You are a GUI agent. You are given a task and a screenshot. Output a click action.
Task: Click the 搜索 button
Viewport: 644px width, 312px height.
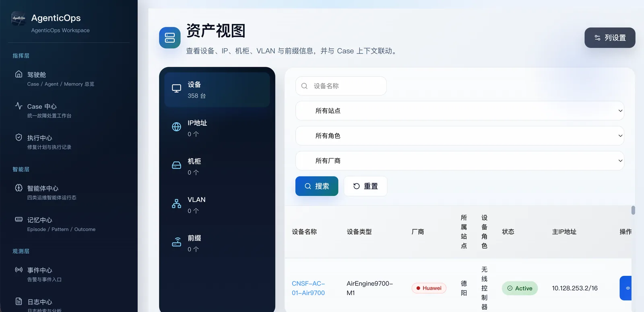(317, 186)
